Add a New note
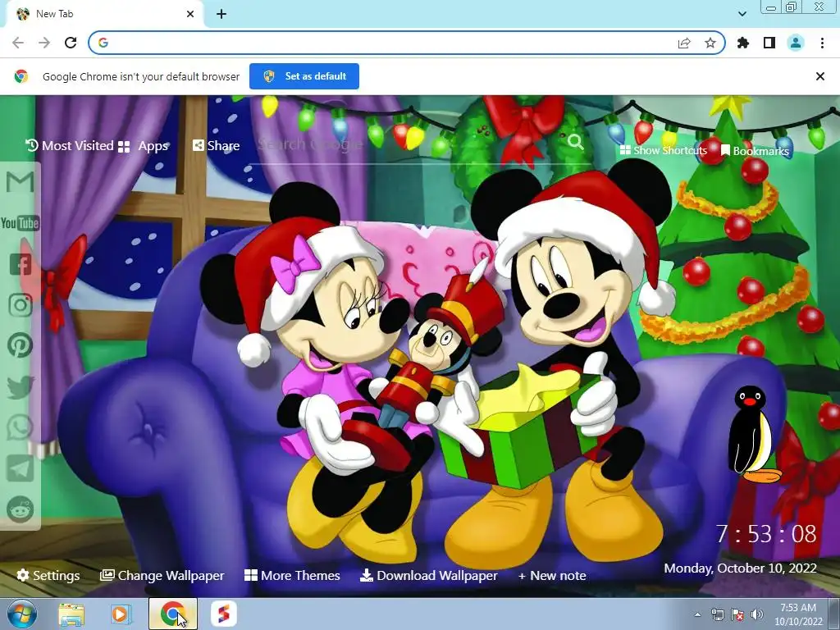840x630 pixels. tap(552, 575)
